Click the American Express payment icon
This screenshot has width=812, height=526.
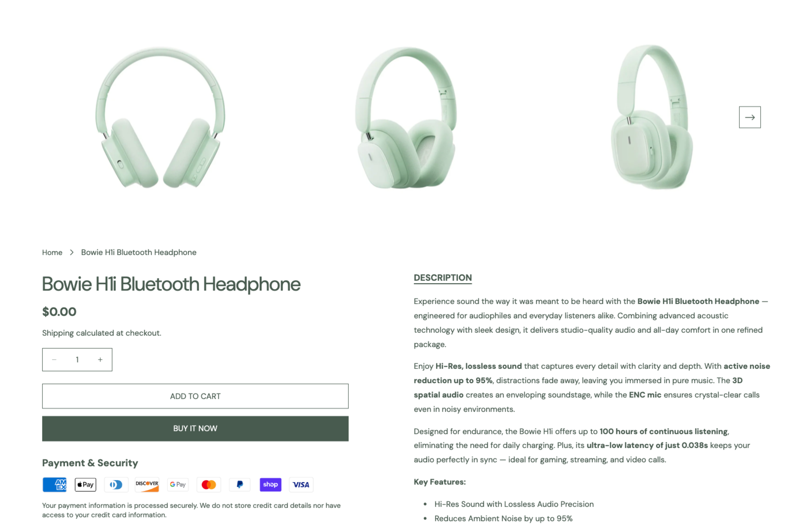click(55, 484)
